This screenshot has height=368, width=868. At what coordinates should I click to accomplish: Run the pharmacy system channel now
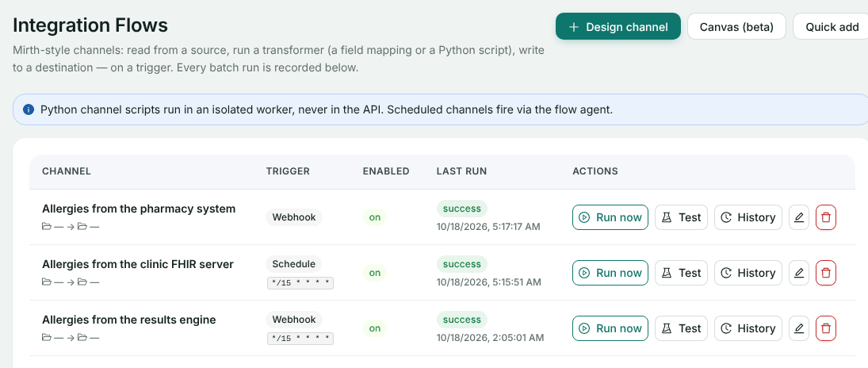coord(610,217)
